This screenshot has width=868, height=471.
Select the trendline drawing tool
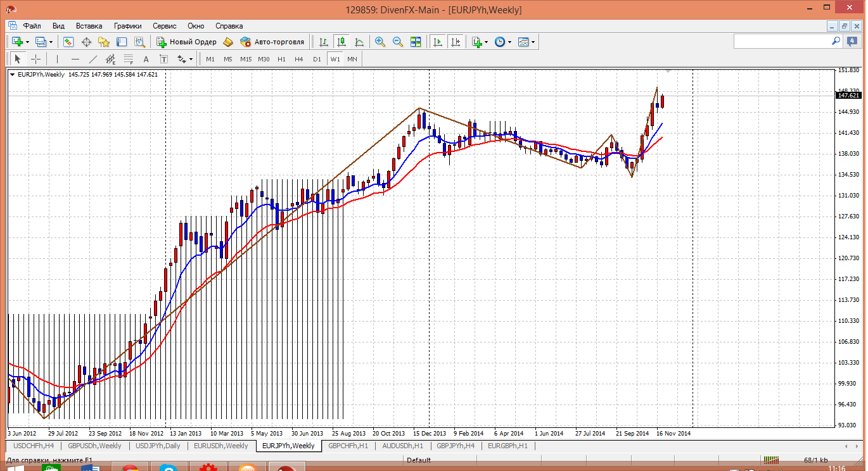click(x=93, y=60)
